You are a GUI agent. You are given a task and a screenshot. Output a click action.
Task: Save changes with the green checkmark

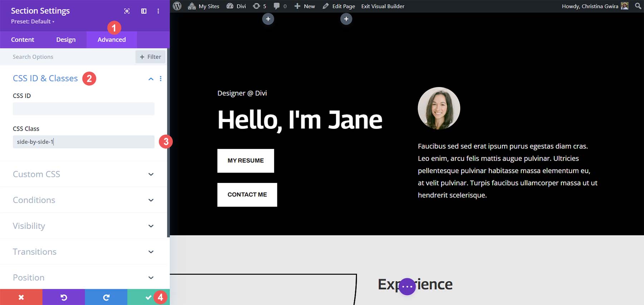pos(148,297)
